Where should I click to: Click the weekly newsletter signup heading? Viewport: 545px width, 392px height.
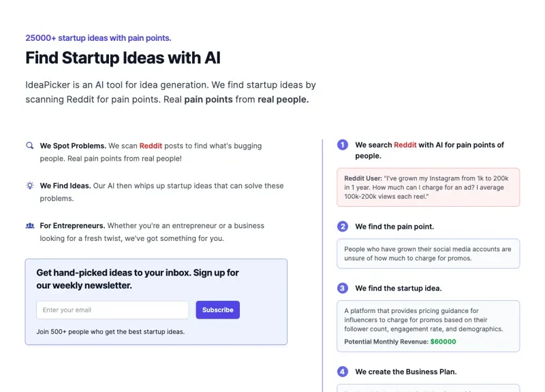pyautogui.click(x=138, y=279)
